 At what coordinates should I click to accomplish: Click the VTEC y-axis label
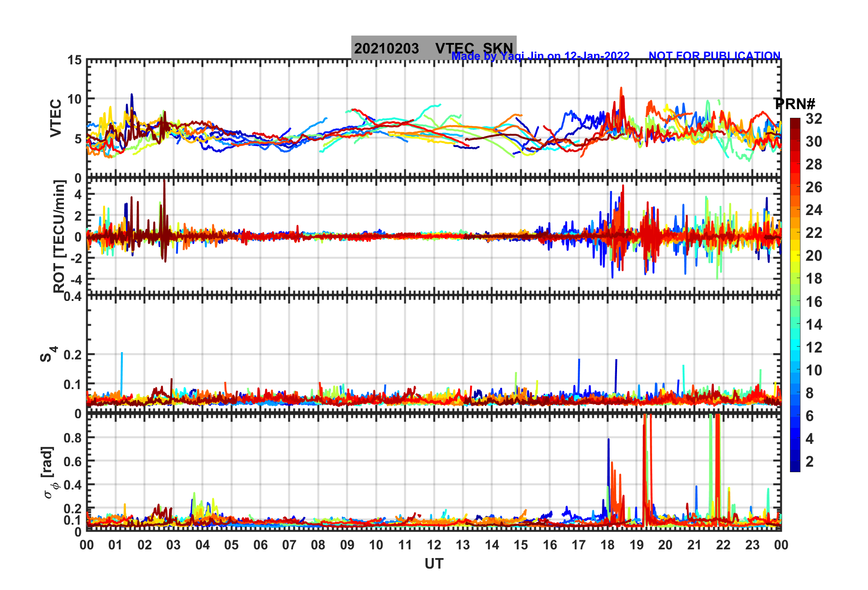(56, 118)
